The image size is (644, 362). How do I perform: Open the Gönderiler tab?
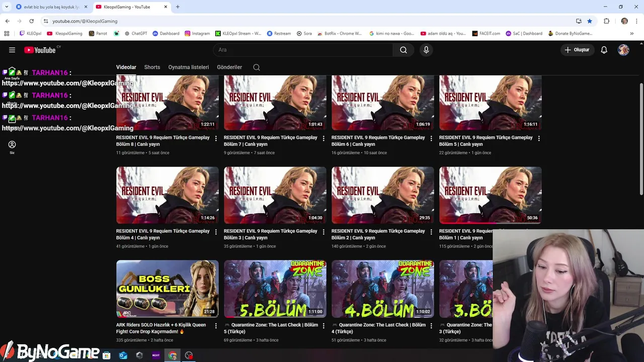[x=229, y=67]
